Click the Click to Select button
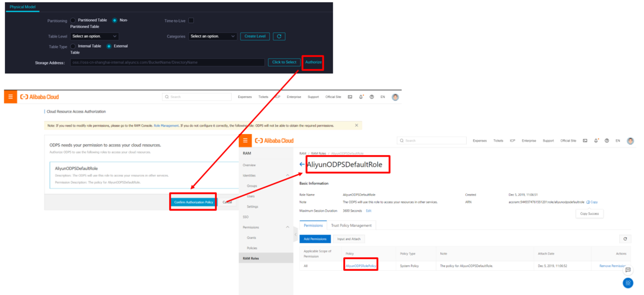 [284, 62]
